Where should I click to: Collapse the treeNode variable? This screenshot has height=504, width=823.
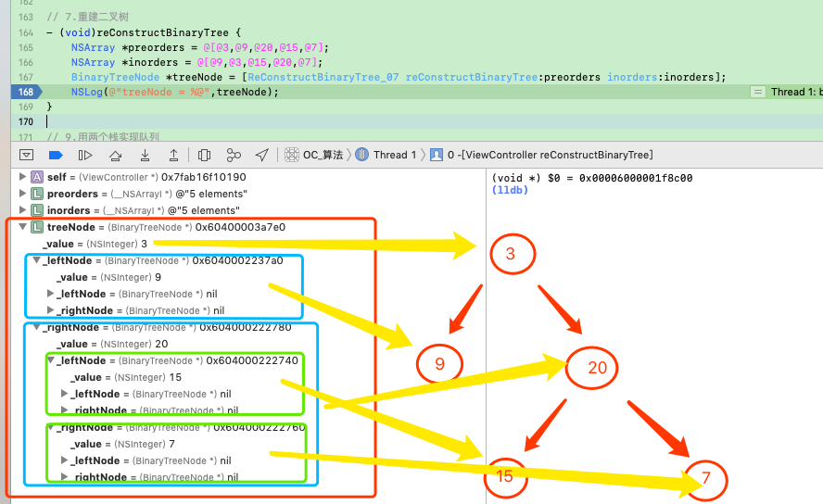point(22,227)
